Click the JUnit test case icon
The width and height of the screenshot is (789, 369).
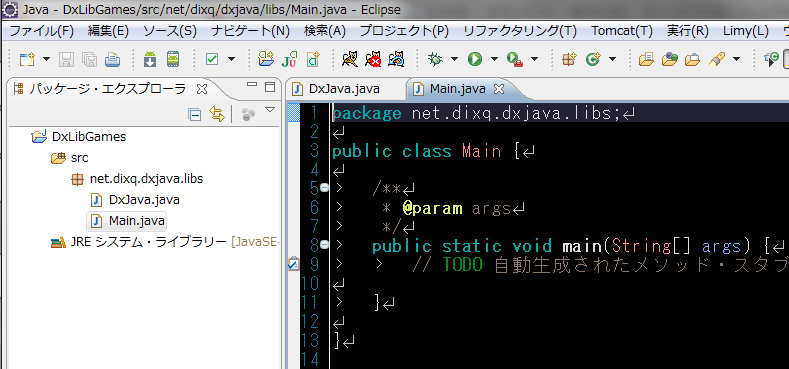pyautogui.click(x=289, y=59)
